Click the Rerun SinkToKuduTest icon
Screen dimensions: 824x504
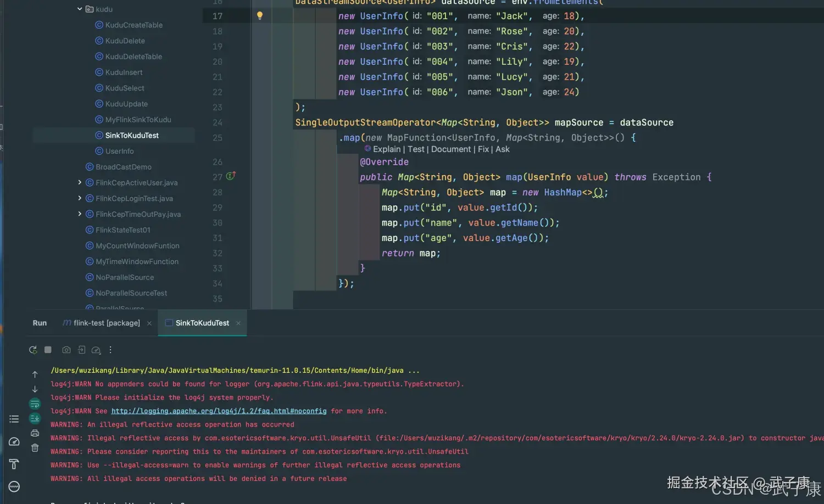click(33, 350)
